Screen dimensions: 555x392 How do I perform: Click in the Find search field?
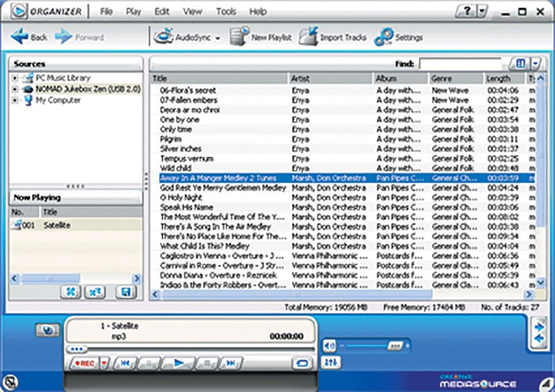[x=461, y=64]
